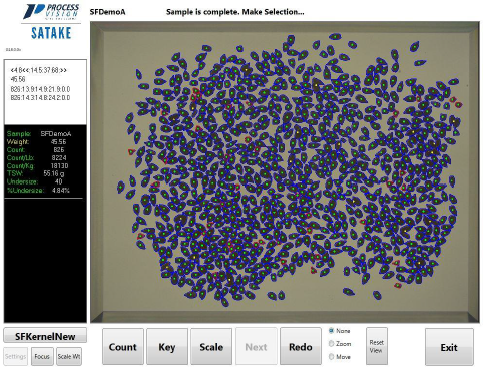Image resolution: width=484 pixels, height=372 pixels.
Task: Click the 'SFDemoA' title text
Action: (107, 12)
